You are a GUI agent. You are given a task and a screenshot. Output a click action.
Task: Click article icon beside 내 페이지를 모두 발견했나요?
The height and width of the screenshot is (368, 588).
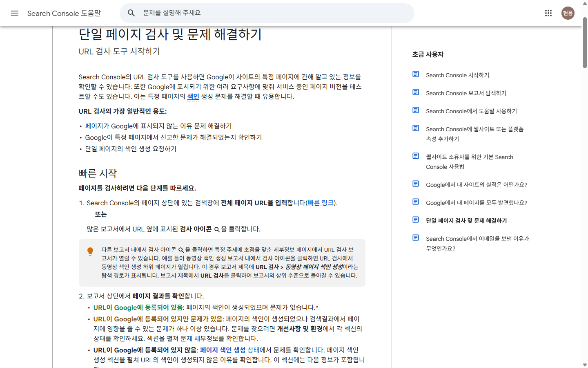[x=416, y=202]
